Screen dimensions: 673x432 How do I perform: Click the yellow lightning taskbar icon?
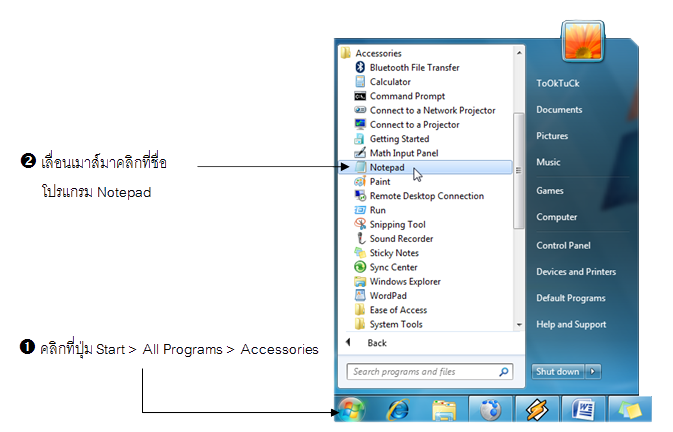tap(537, 409)
